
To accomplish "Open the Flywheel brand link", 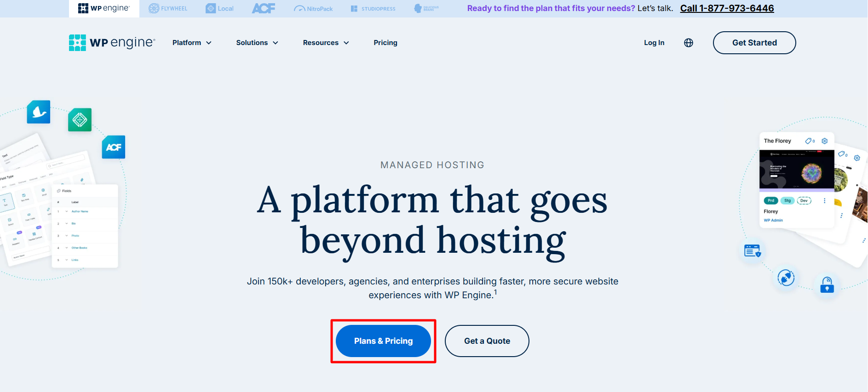I will [x=168, y=8].
